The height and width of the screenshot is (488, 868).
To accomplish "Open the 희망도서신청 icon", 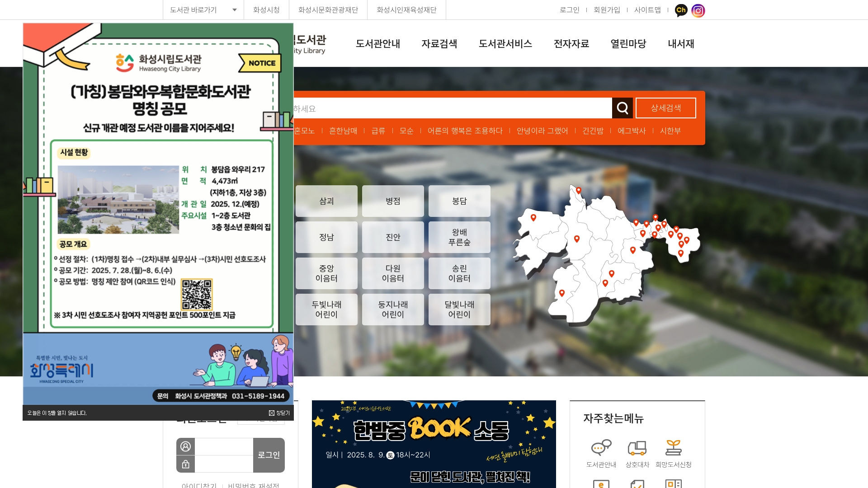I will 673,447.
